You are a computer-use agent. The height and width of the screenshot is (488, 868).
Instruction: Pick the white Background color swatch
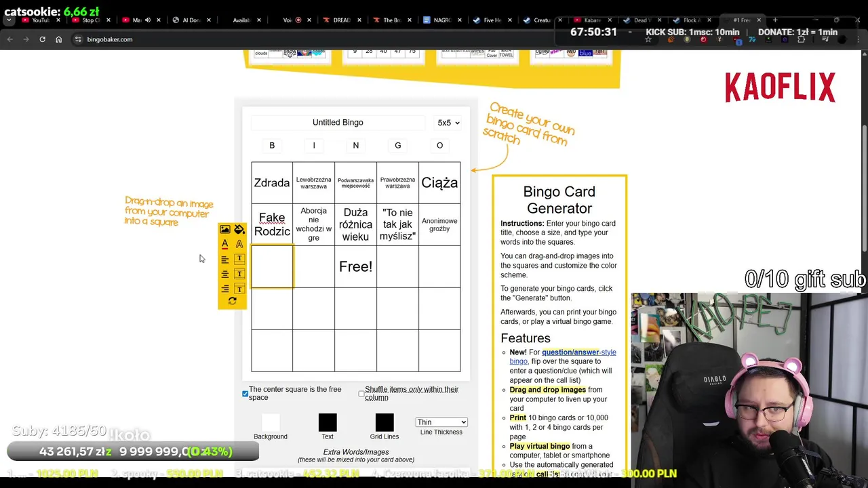271,423
